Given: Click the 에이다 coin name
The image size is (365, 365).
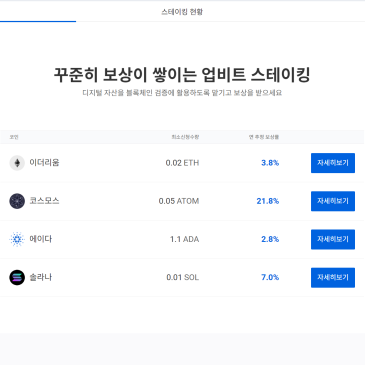Looking at the screenshot, I should point(41,239).
